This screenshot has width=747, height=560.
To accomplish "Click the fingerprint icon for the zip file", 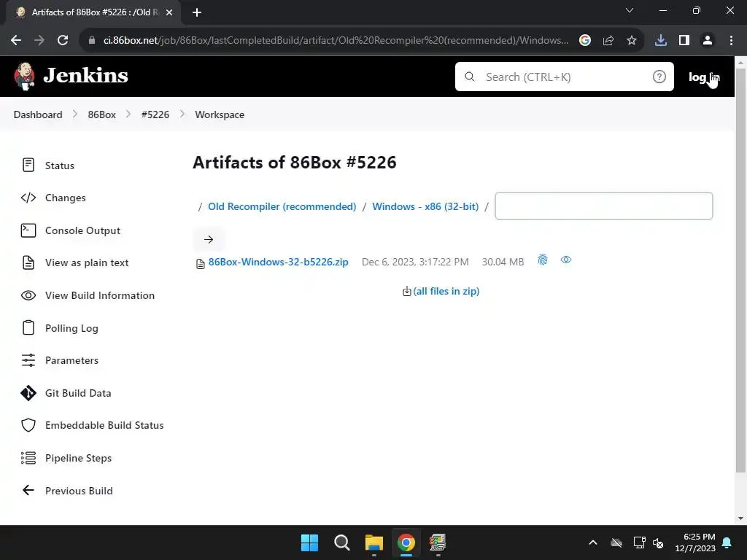I will [543, 260].
